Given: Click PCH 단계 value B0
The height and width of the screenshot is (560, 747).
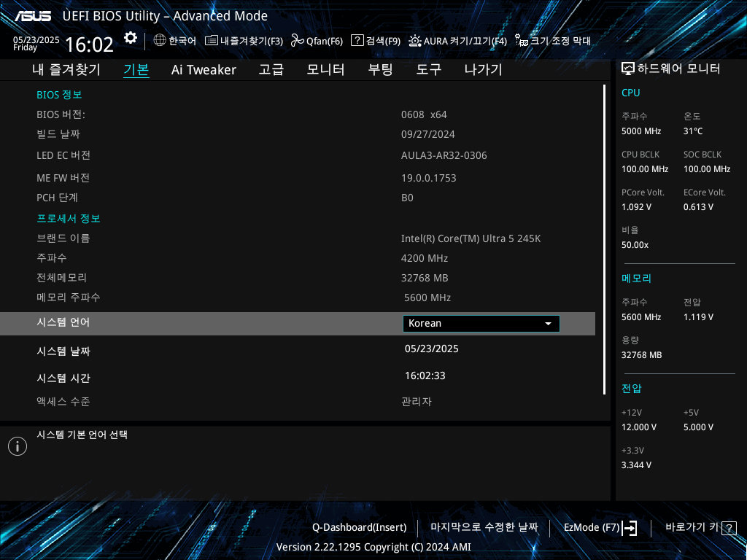Looking at the screenshot, I should coord(407,198).
